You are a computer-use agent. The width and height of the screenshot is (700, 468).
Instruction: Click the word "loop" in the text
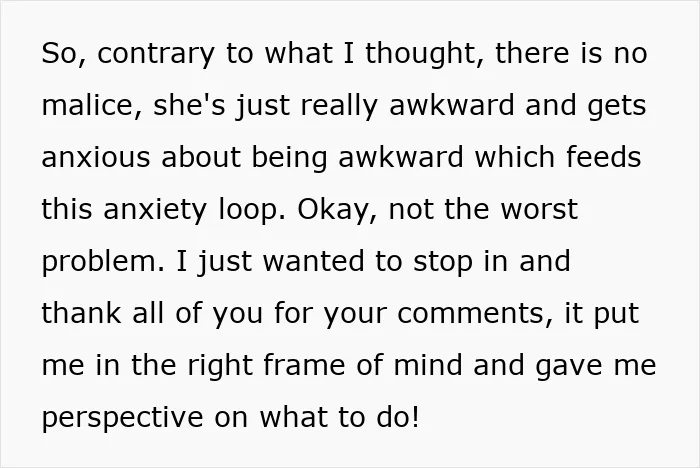click(x=248, y=210)
